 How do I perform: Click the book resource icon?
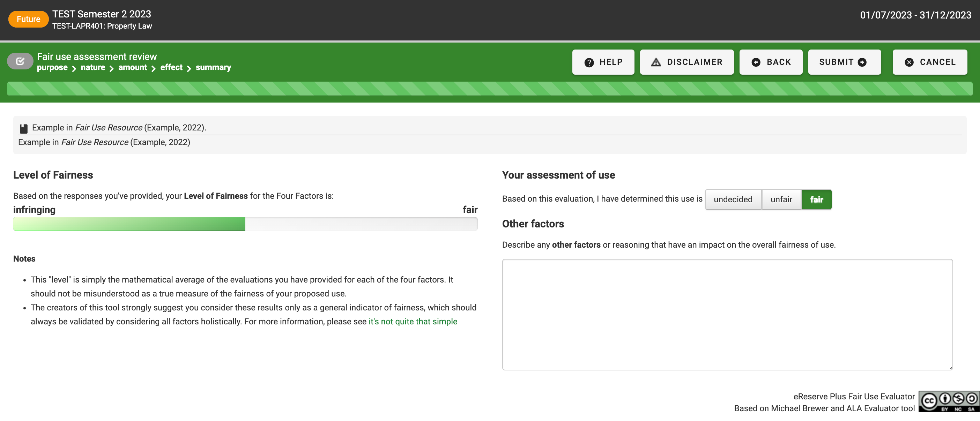point(23,128)
